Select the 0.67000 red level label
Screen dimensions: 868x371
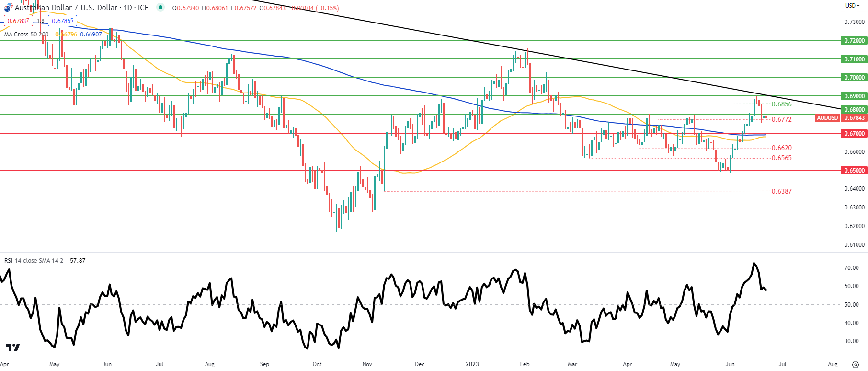[x=855, y=134]
